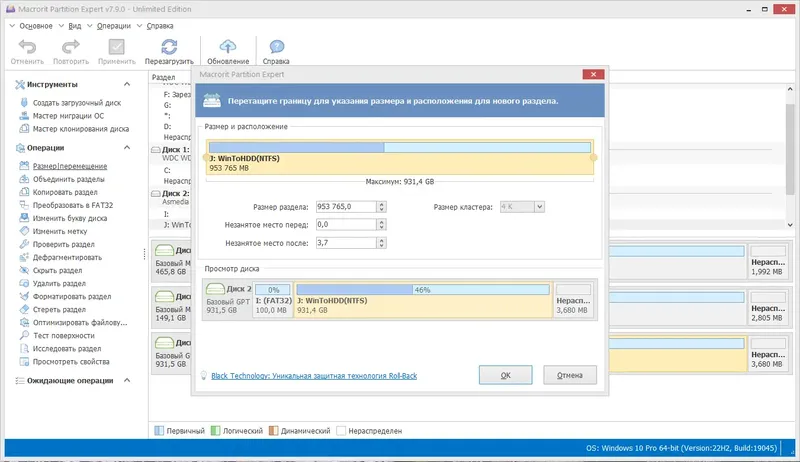800x462 pixels.
Task: Click Диск 2 icon in disk preview
Action: click(215, 289)
